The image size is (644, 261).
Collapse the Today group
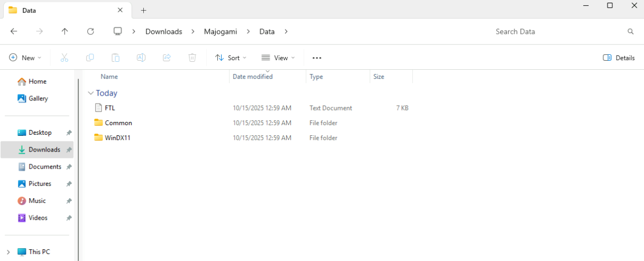click(91, 93)
